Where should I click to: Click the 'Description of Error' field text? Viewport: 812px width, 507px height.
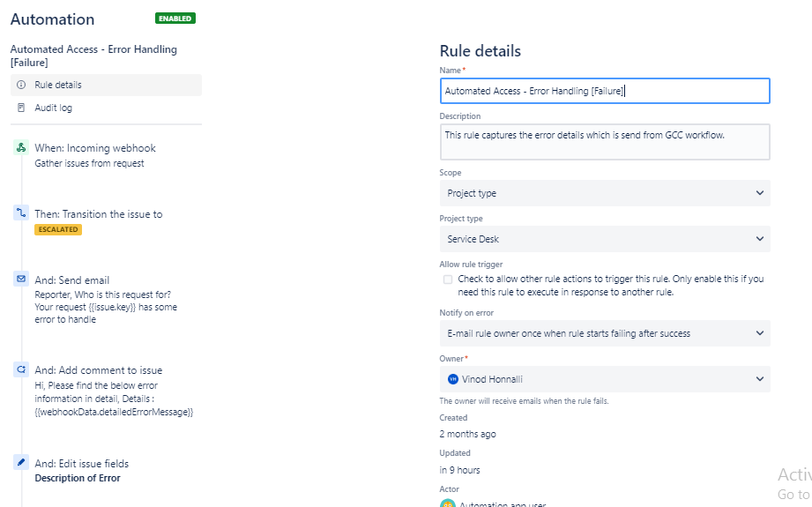pos(78,478)
